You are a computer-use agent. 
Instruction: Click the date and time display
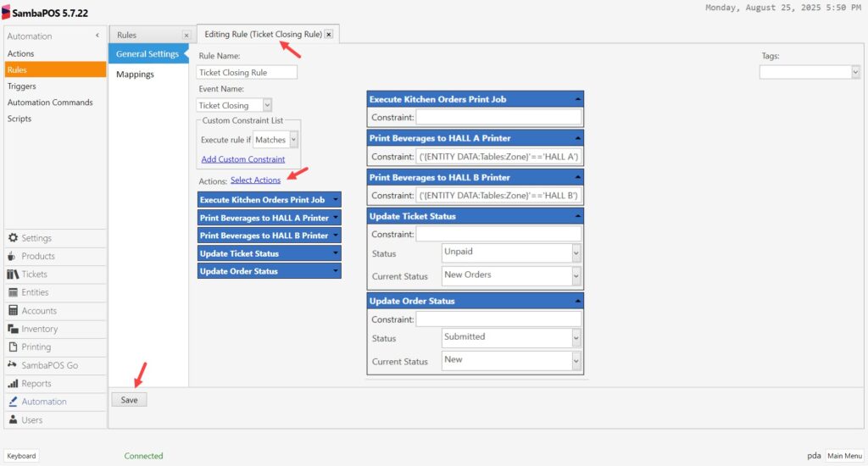(782, 8)
